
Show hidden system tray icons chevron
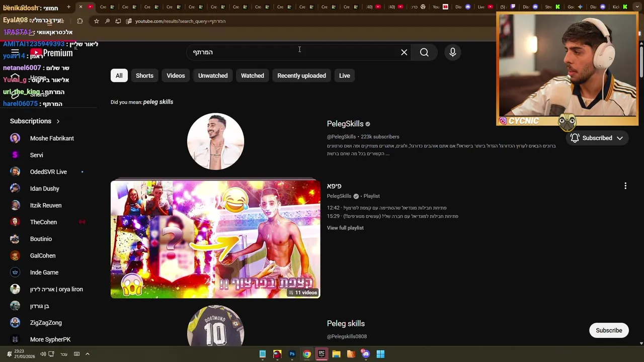(87, 354)
